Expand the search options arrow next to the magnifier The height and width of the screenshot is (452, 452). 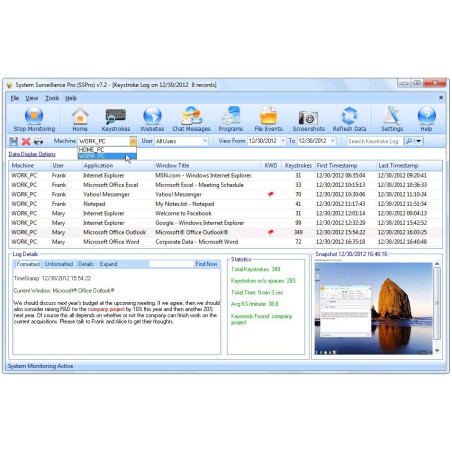pos(419,141)
